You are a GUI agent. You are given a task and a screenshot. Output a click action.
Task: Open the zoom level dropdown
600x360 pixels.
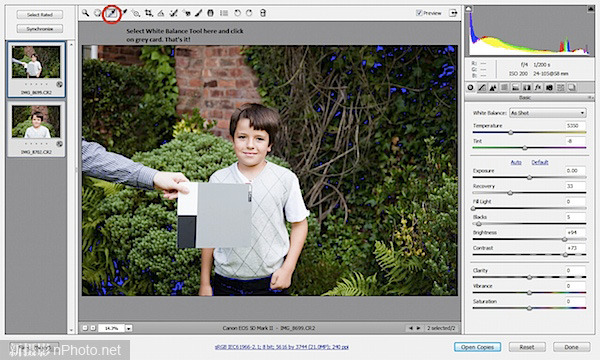pos(129,328)
